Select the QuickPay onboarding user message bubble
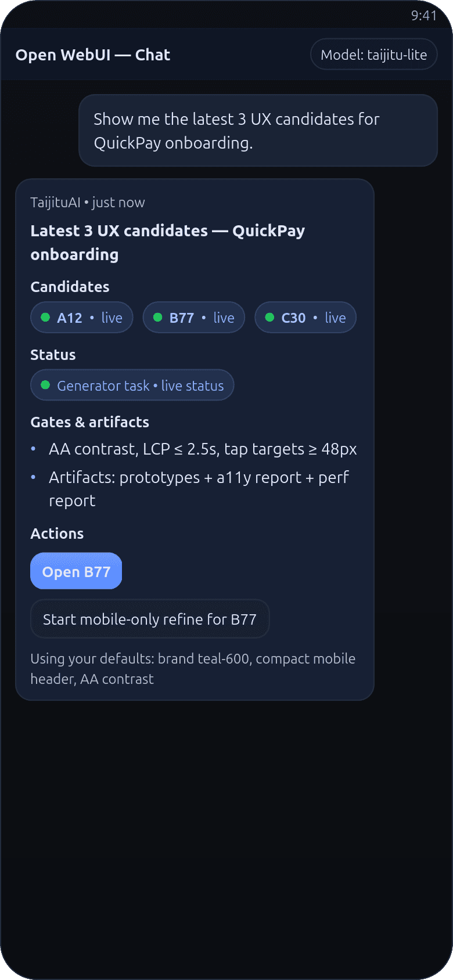The image size is (453, 980). [258, 131]
